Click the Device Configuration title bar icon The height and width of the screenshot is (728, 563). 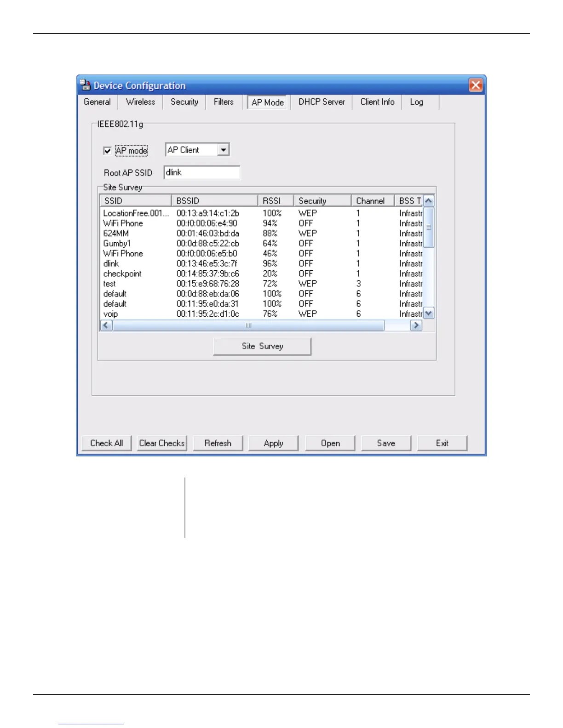point(85,85)
